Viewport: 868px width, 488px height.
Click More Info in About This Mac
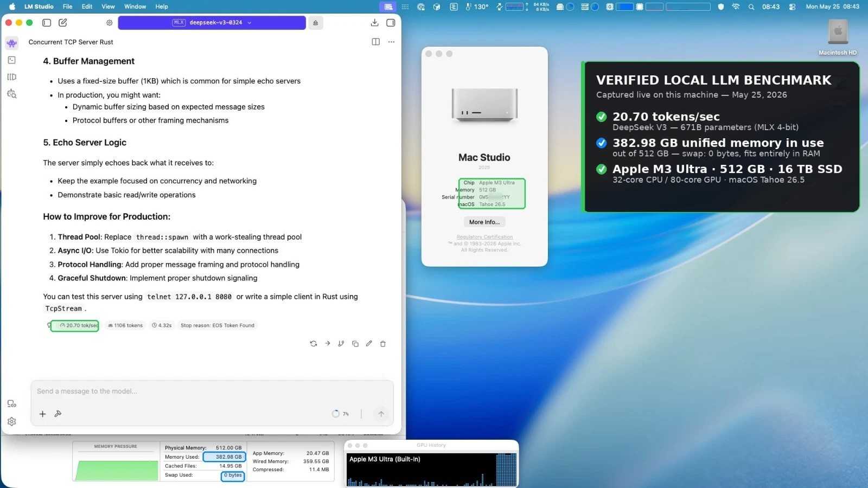click(x=484, y=222)
